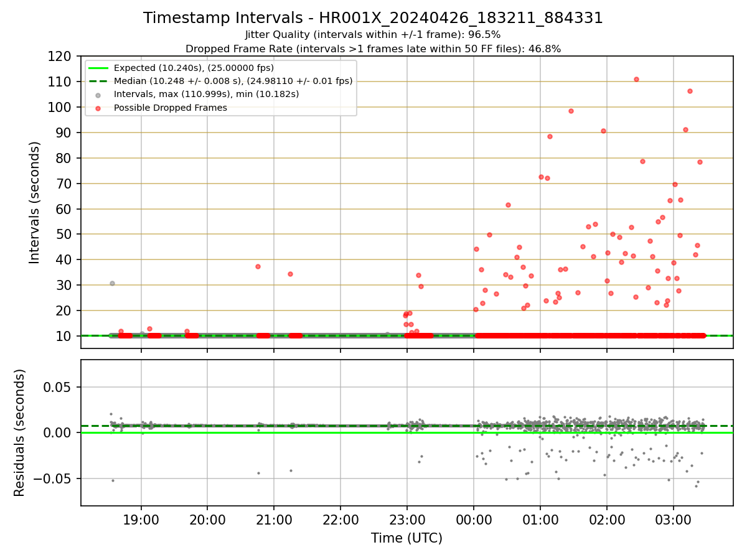Image resolution: width=747 pixels, height=560 pixels.
Task: Click the legend entry "Expected (10.240s), (25.00000 fps)"
Action: pos(194,68)
